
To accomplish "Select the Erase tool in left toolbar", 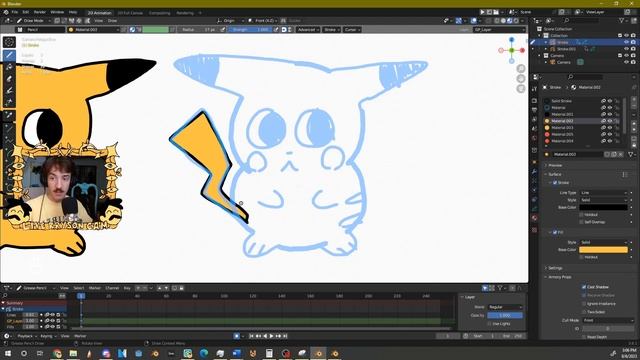I will (9, 79).
